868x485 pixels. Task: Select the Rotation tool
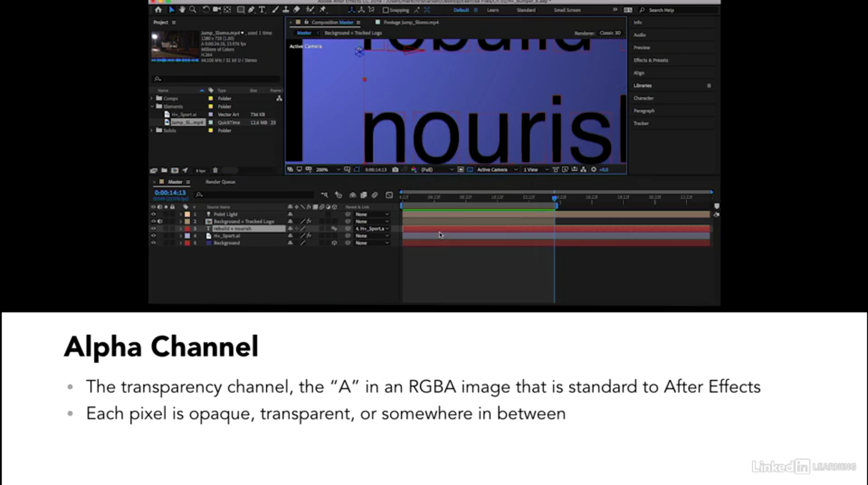(x=206, y=10)
